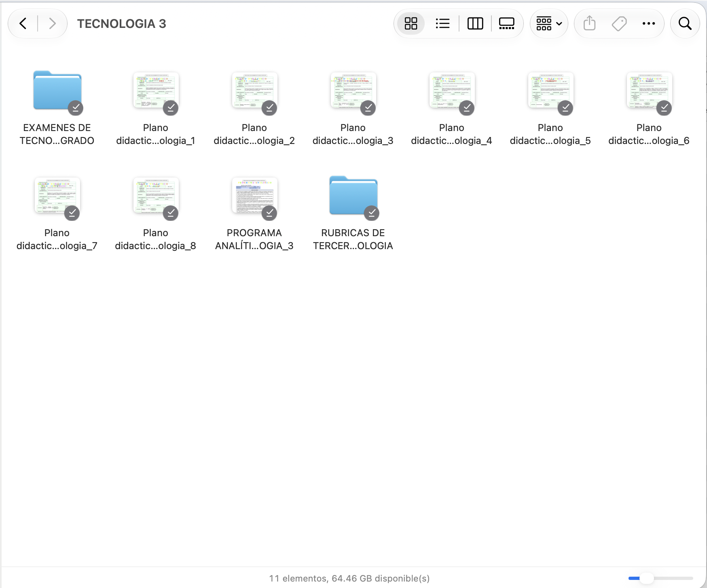The width and height of the screenshot is (707, 588).
Task: Click the Plano didactic...ologia_1 file name
Action: tap(156, 134)
